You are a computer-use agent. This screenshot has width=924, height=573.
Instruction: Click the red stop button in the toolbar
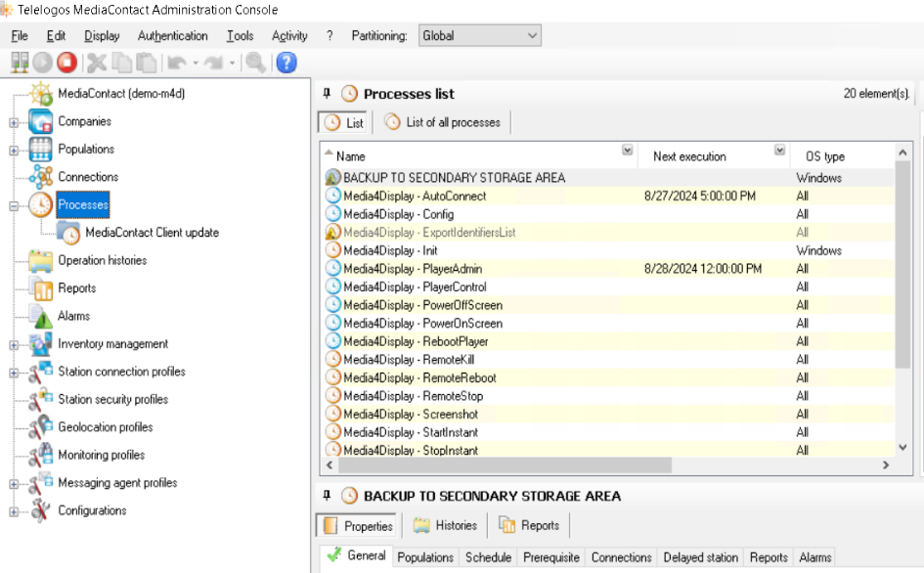(x=66, y=63)
